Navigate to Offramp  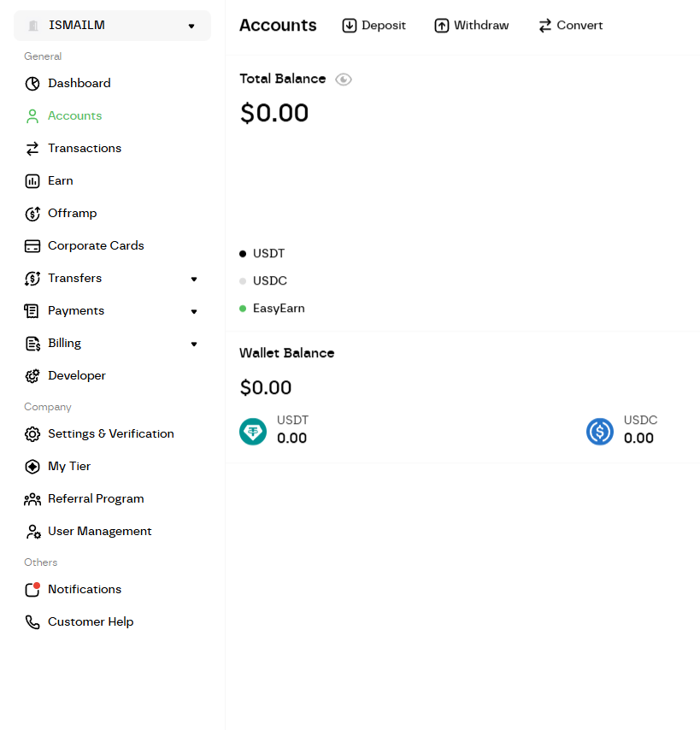(x=72, y=213)
